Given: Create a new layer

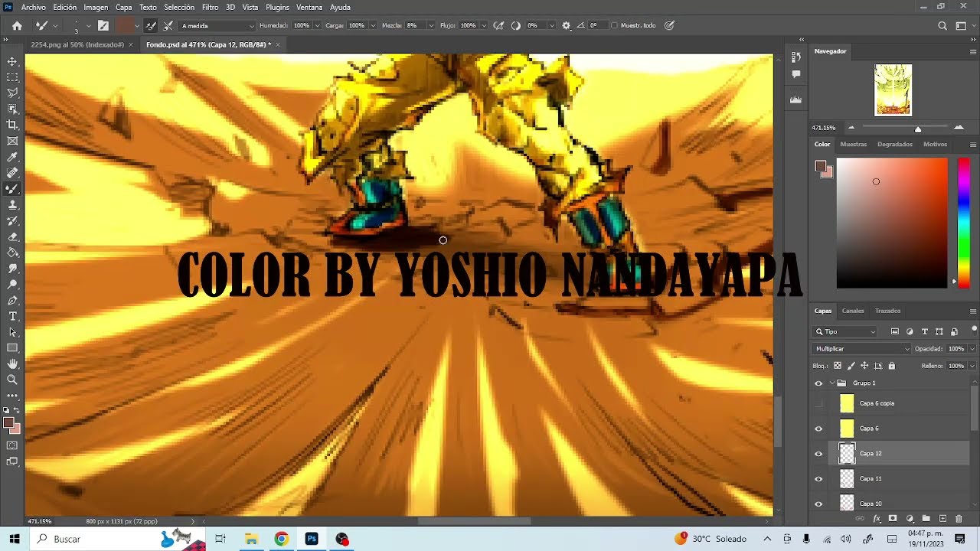Looking at the screenshot, I should (942, 519).
